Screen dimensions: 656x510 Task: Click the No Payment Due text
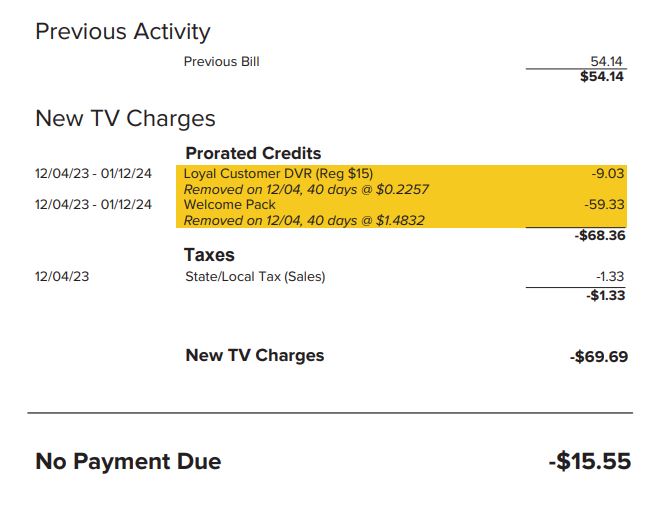pyautogui.click(x=128, y=461)
